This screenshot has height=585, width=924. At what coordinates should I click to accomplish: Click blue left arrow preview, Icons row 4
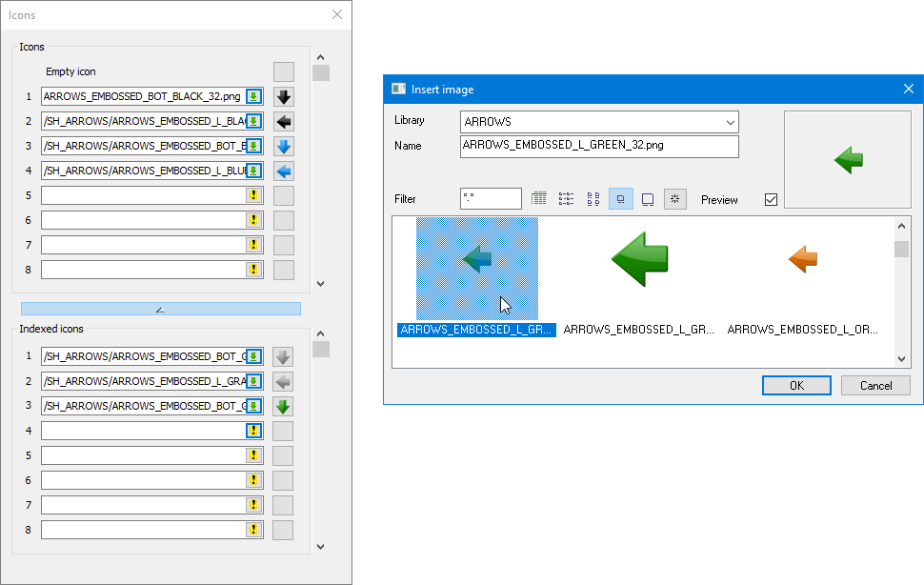coord(284,171)
